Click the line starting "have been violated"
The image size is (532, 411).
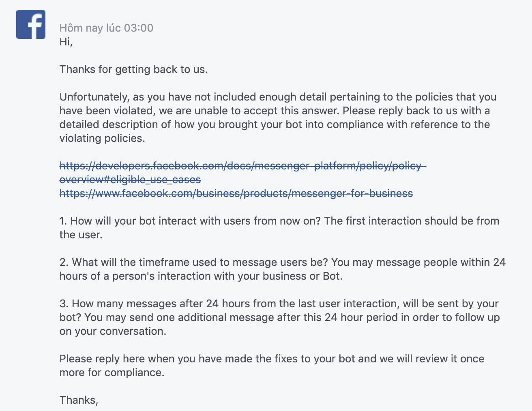pyautogui.click(x=275, y=111)
